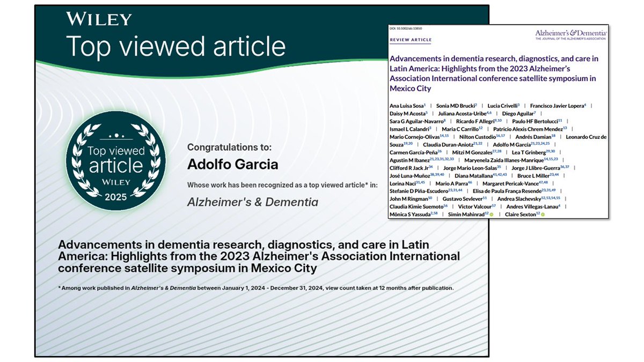The height and width of the screenshot is (362, 644).
Task: Click the 'Top viewed article' banner heading
Action: pyautogui.click(x=175, y=47)
